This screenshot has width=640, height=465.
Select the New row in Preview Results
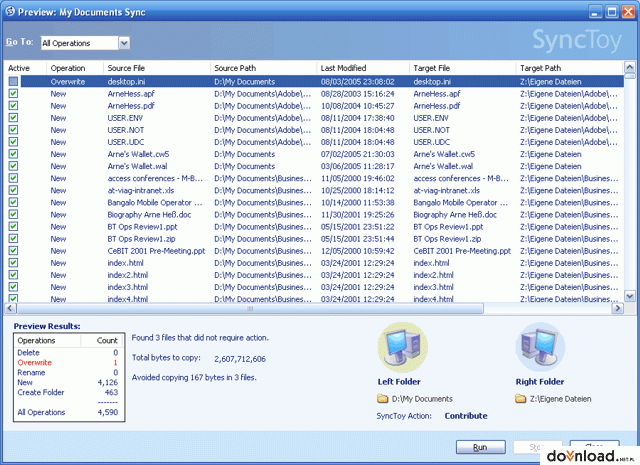(x=68, y=383)
